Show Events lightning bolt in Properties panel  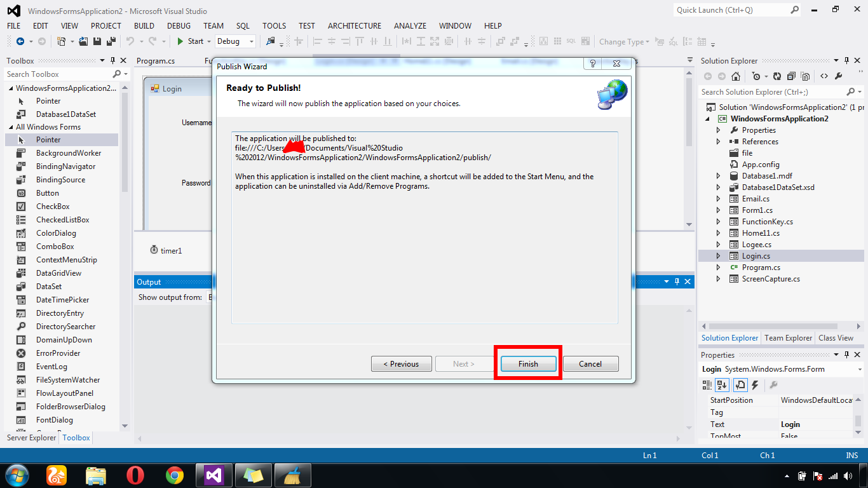(x=756, y=385)
